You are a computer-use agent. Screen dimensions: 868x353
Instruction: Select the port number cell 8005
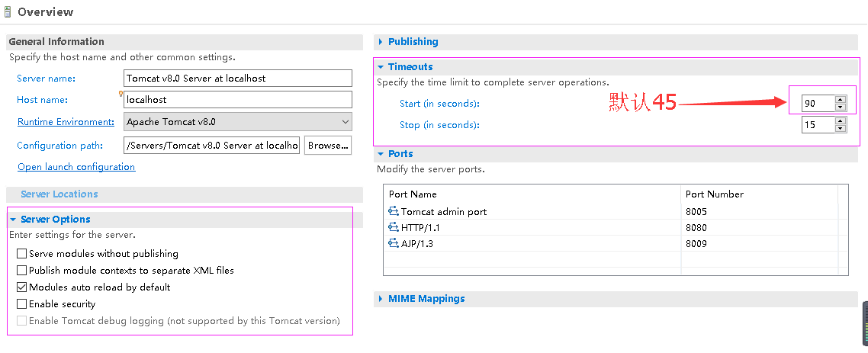point(696,211)
